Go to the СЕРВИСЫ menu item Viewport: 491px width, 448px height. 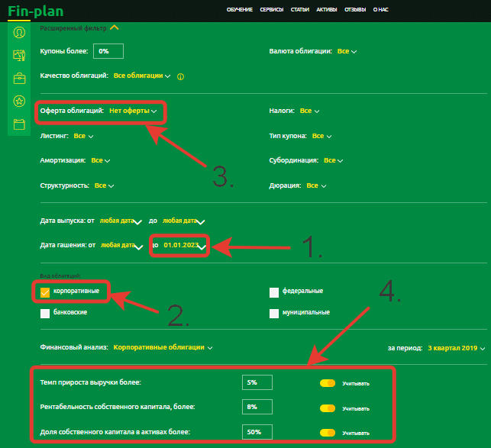[x=271, y=10]
